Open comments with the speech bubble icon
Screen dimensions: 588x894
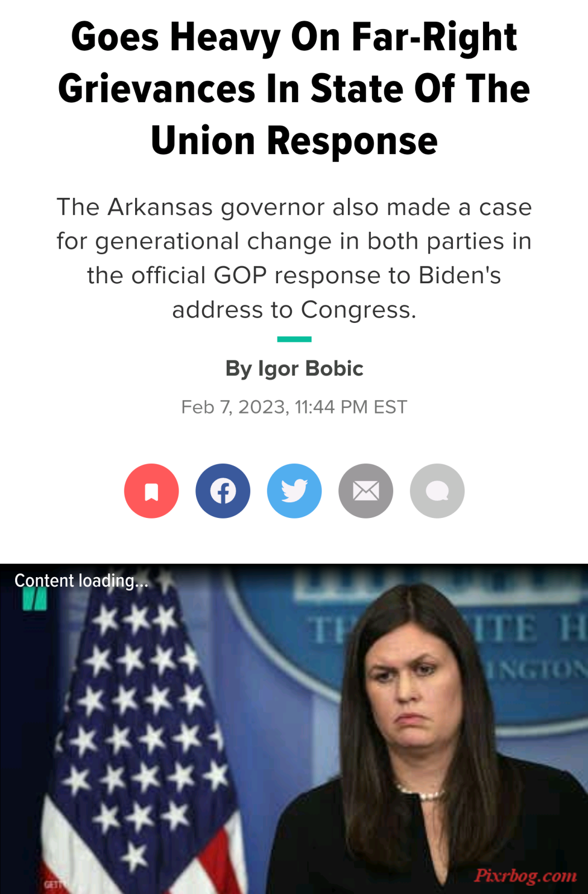437,491
